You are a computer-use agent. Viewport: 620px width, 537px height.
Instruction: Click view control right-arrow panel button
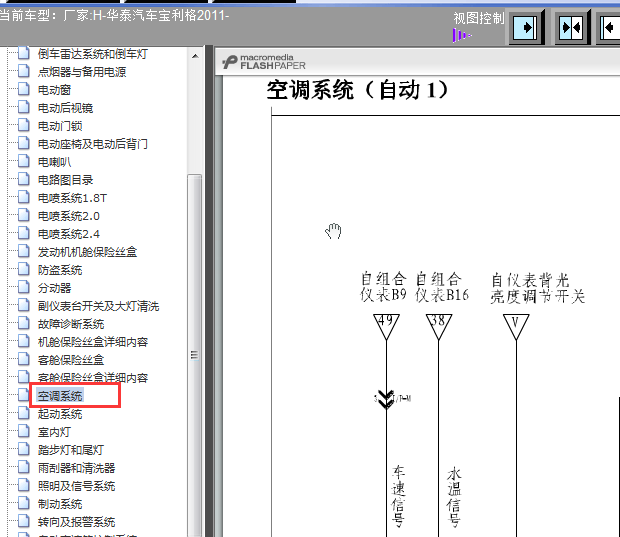(525, 27)
